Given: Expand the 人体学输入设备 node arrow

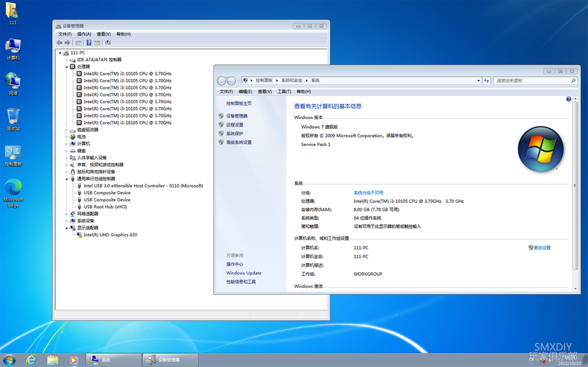Looking at the screenshot, I should (67, 158).
